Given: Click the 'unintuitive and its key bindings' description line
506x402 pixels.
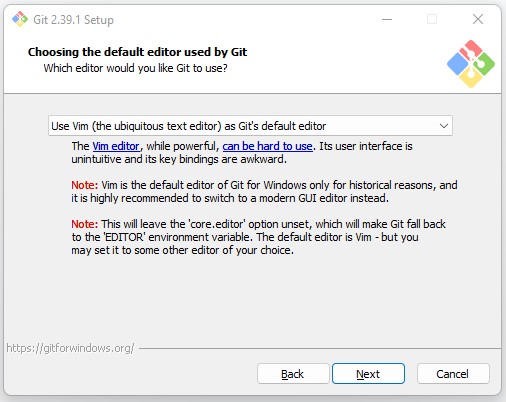Looking at the screenshot, I should click(x=179, y=159).
